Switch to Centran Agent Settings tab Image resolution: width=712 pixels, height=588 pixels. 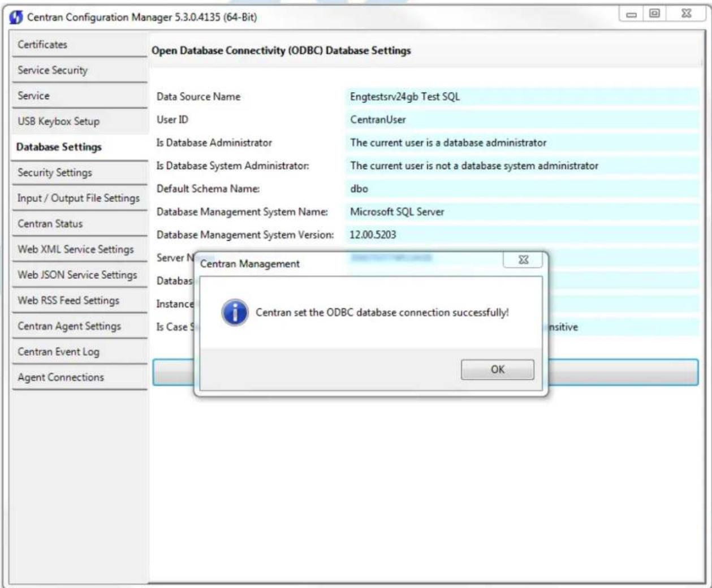tap(79, 326)
